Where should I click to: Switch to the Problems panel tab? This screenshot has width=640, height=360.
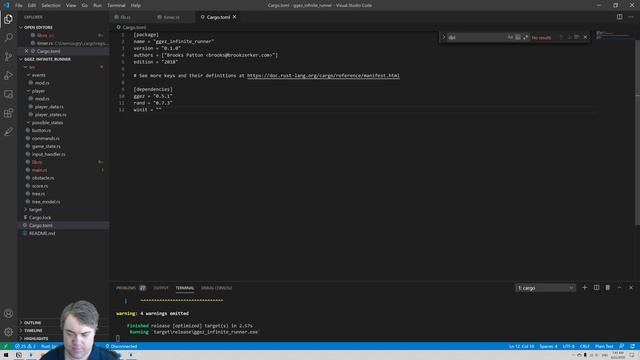[126, 288]
